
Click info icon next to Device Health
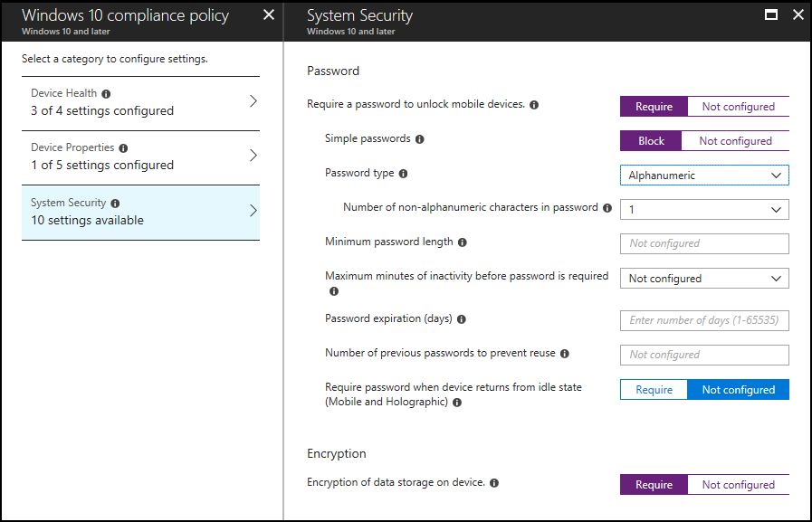pos(106,93)
